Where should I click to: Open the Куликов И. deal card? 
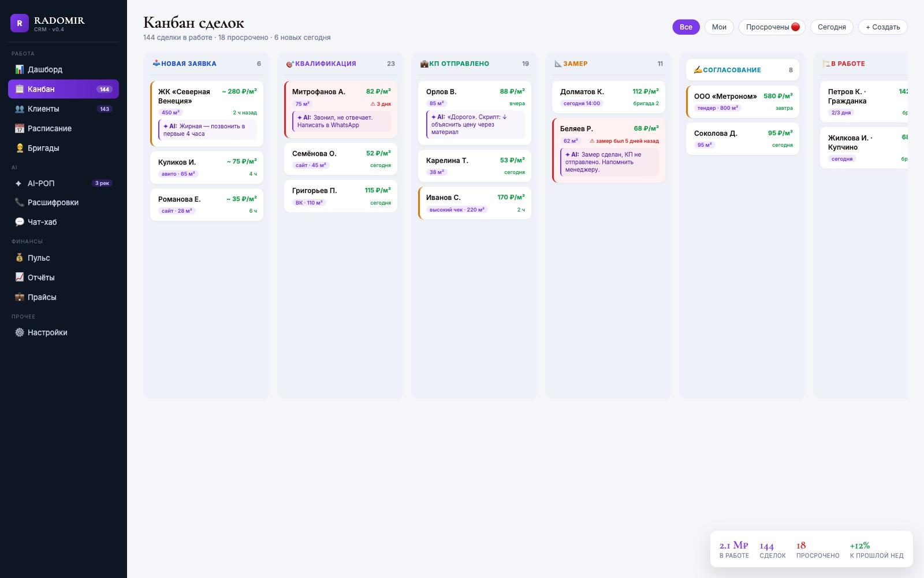(207, 168)
